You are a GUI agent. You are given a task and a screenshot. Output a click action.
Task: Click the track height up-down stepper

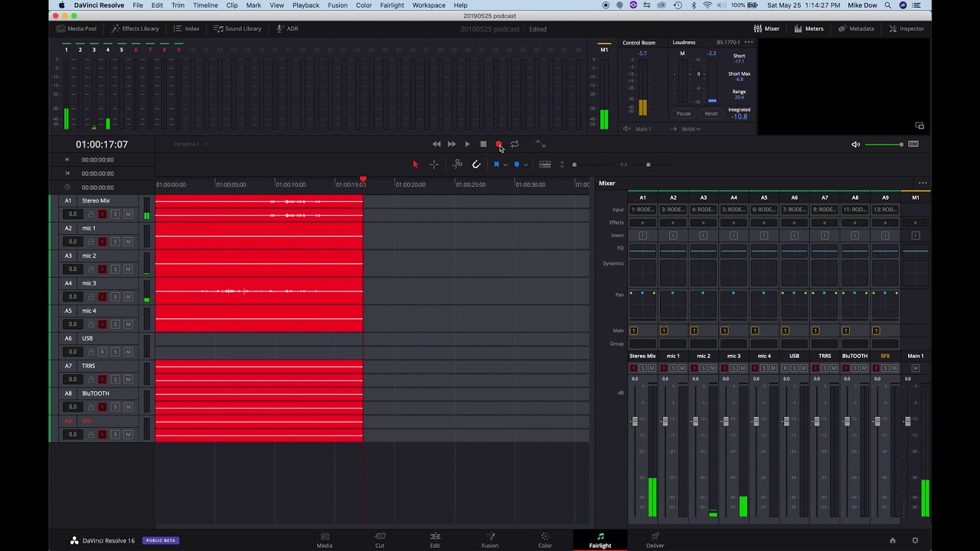click(x=562, y=165)
